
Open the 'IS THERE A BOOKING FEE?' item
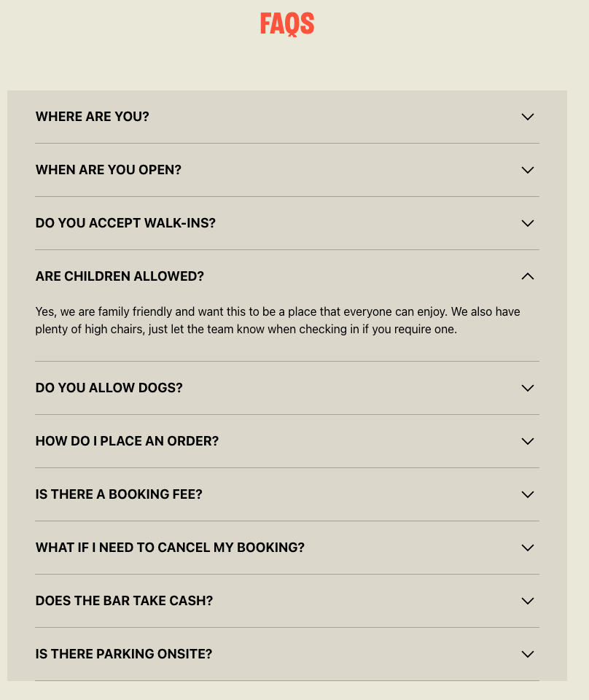click(x=119, y=494)
